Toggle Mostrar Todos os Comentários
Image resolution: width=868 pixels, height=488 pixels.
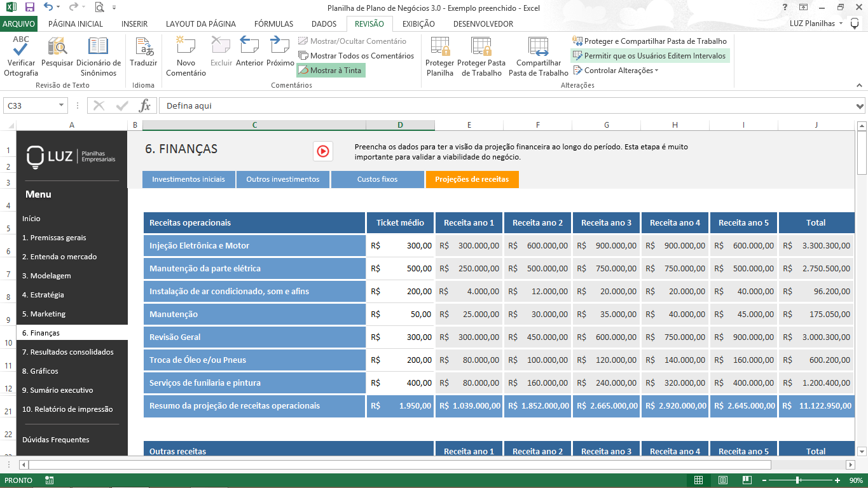click(356, 56)
